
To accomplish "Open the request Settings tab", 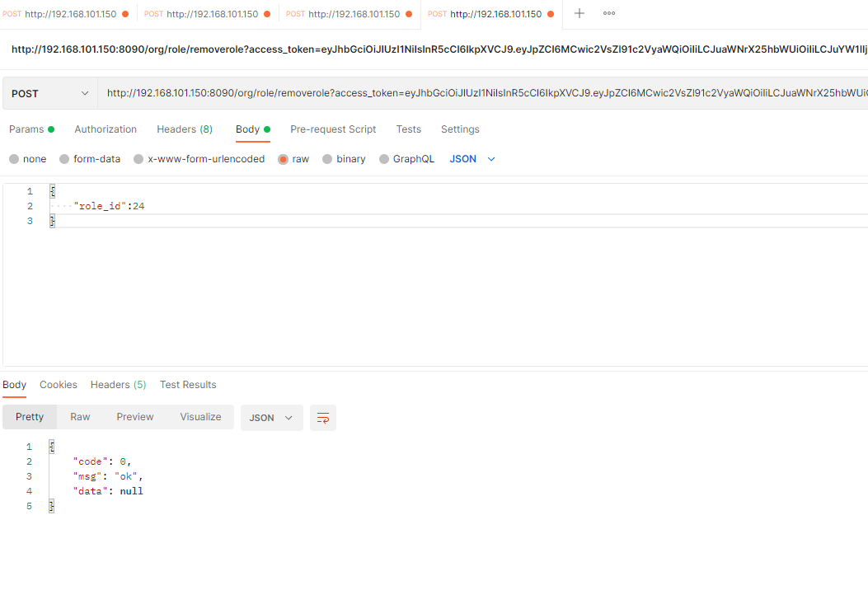I will coord(460,129).
